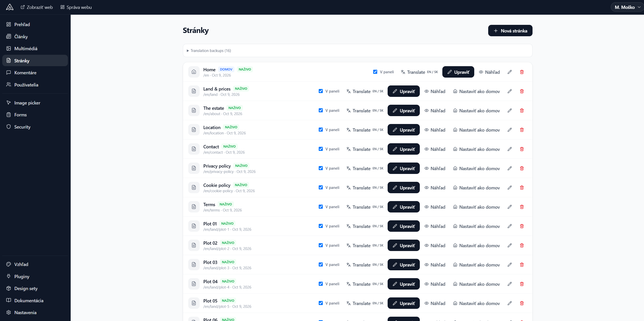
Task: Open Image picker in the sidebar
Action: point(35,103)
